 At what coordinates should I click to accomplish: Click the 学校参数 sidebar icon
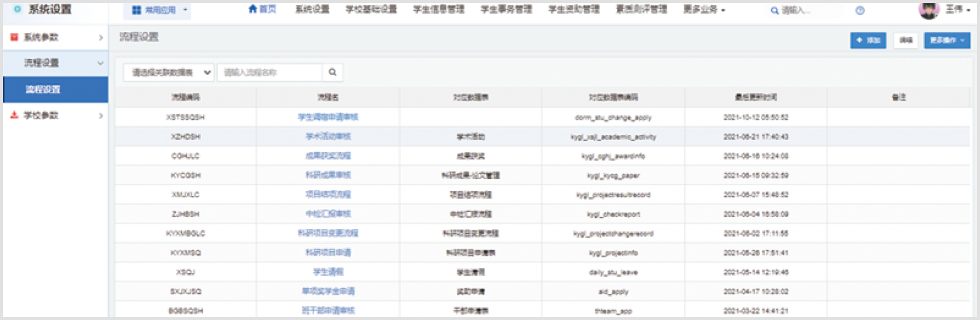14,115
